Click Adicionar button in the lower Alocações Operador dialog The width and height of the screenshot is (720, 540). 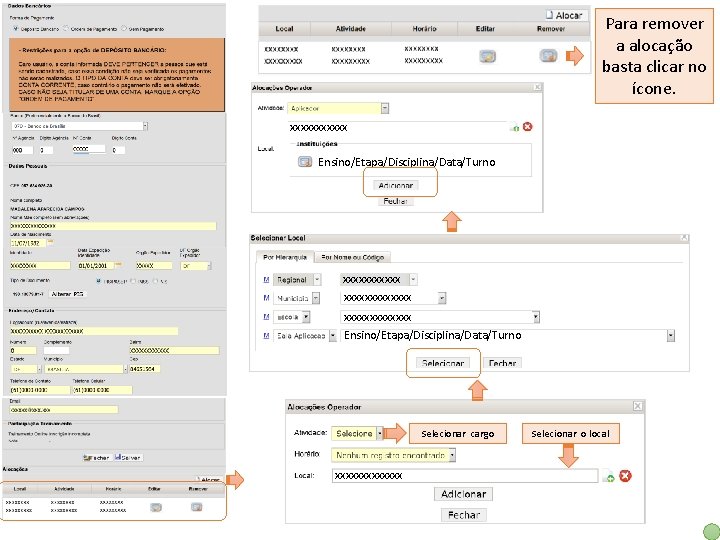pyautogui.click(x=463, y=494)
